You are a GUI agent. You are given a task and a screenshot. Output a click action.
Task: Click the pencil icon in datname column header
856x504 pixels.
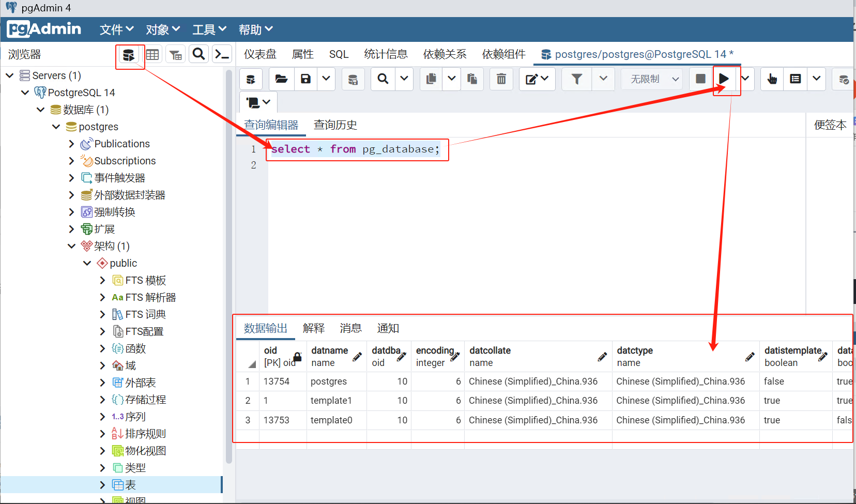357,357
